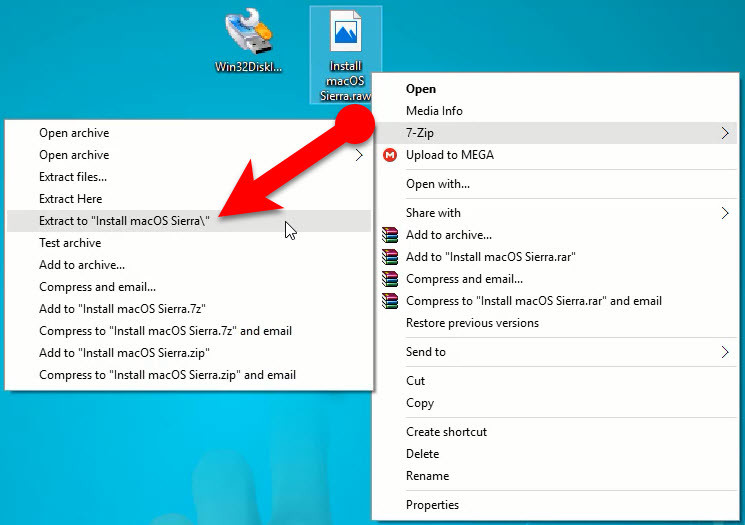Viewport: 745px width, 525px height.
Task: Expand the Share with submenu arrow
Action: click(725, 213)
